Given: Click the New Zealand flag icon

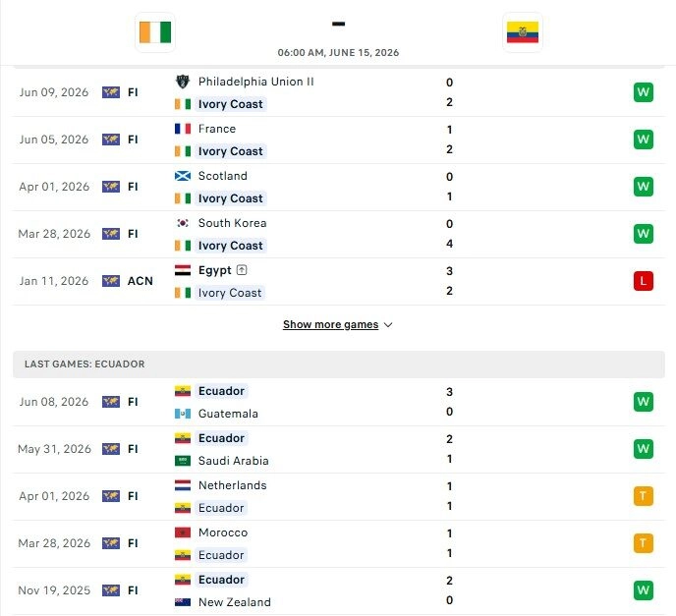Looking at the screenshot, I should pos(183,602).
